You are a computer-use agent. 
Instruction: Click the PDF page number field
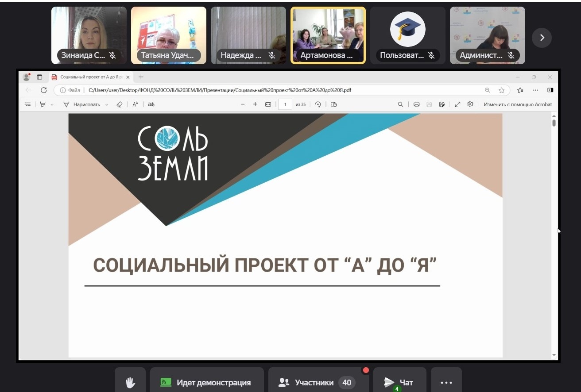(x=285, y=104)
